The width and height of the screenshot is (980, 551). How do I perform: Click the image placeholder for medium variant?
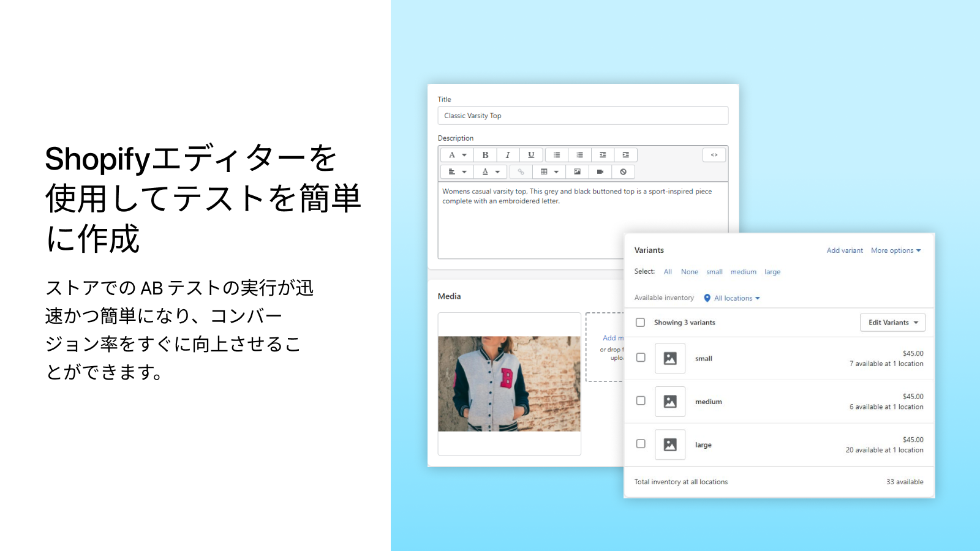point(670,402)
